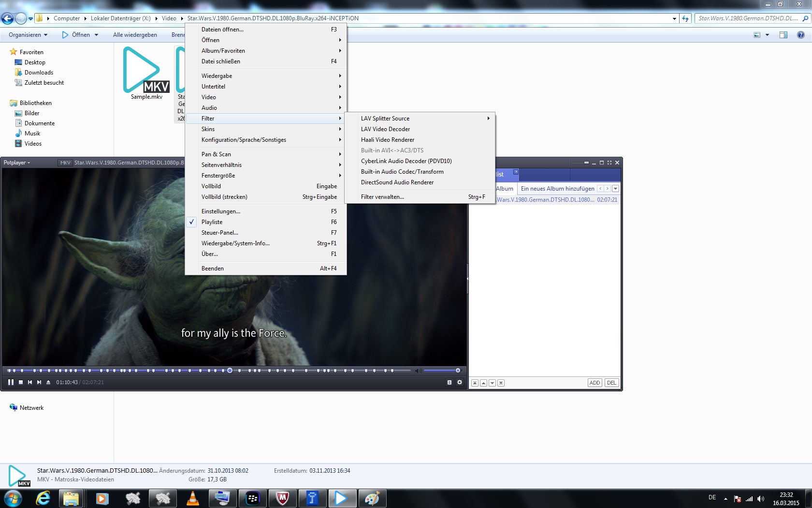Image resolution: width=812 pixels, height=508 pixels.
Task: Open the system tray volume icon
Action: tap(761, 498)
